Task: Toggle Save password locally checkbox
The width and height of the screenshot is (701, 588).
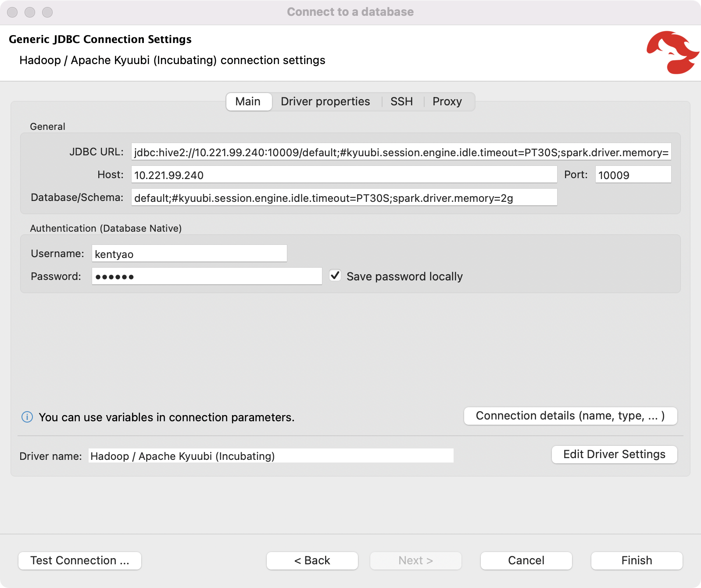Action: point(335,276)
